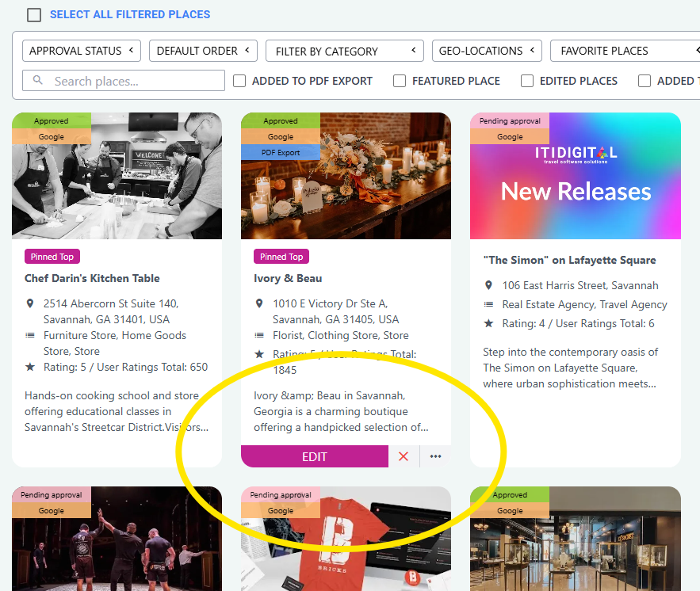Click the Ivory & Beau candle table photo
The width and height of the screenshot is (700, 591).
click(x=346, y=176)
